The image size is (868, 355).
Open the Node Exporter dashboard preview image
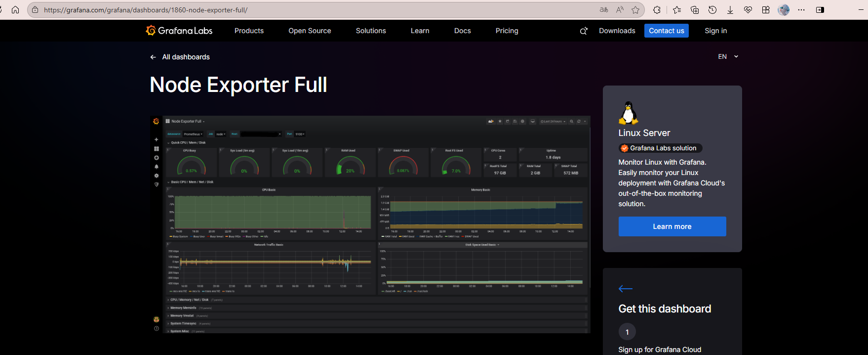click(370, 224)
